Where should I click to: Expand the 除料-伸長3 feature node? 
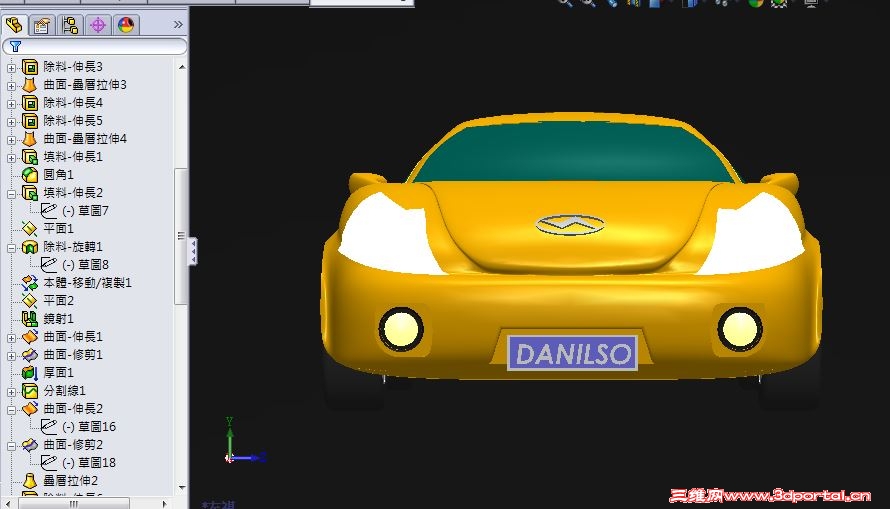click(x=11, y=68)
